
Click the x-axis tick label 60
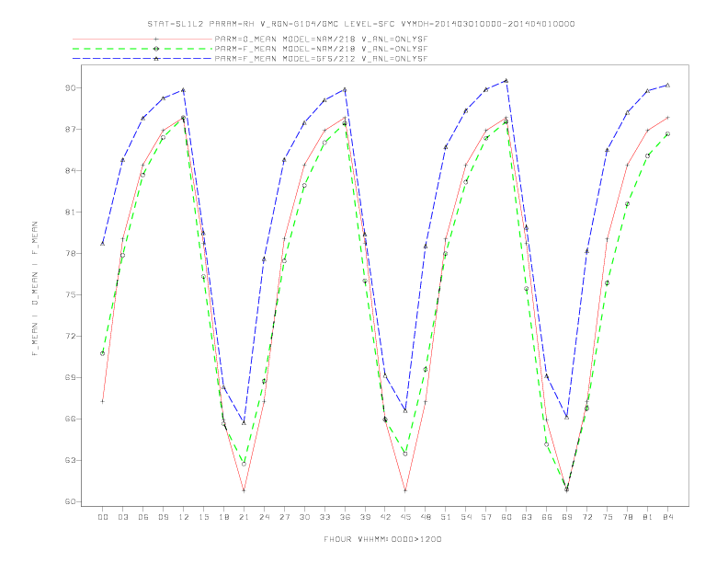tap(506, 517)
